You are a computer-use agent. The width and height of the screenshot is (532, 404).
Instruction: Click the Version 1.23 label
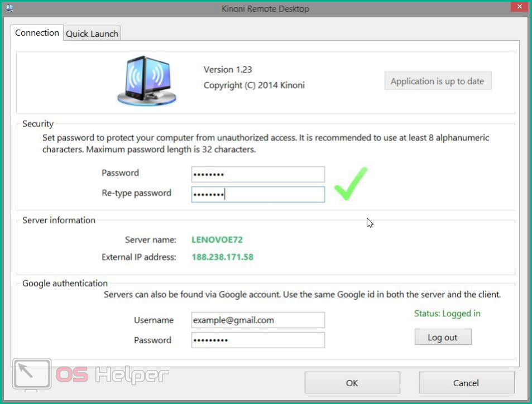click(x=228, y=70)
